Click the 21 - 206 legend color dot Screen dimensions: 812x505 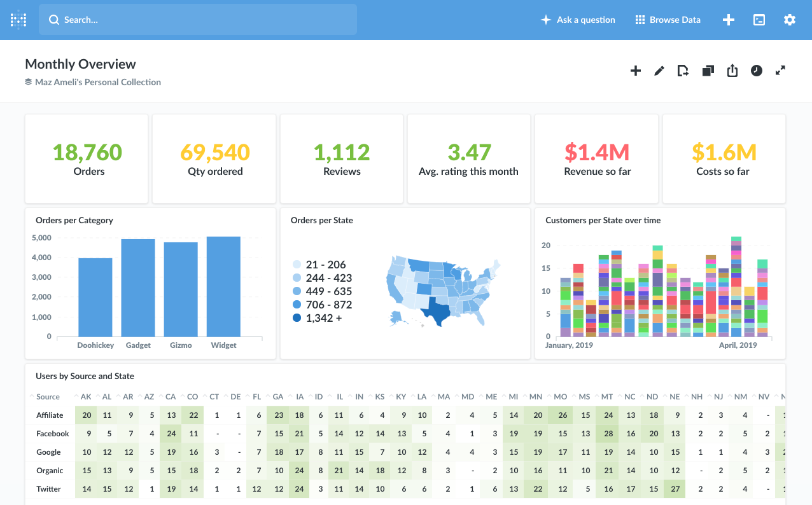coord(297,265)
